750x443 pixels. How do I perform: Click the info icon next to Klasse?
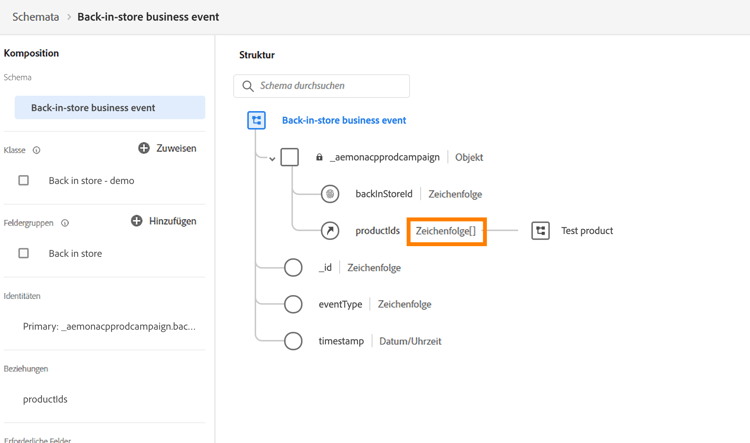point(37,150)
